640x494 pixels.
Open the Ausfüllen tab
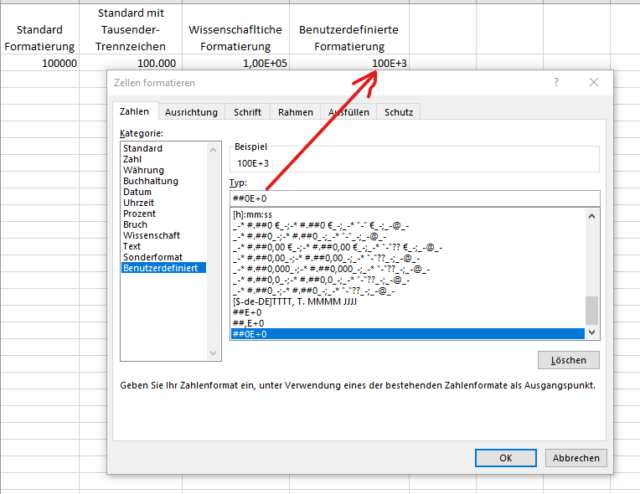(349, 112)
